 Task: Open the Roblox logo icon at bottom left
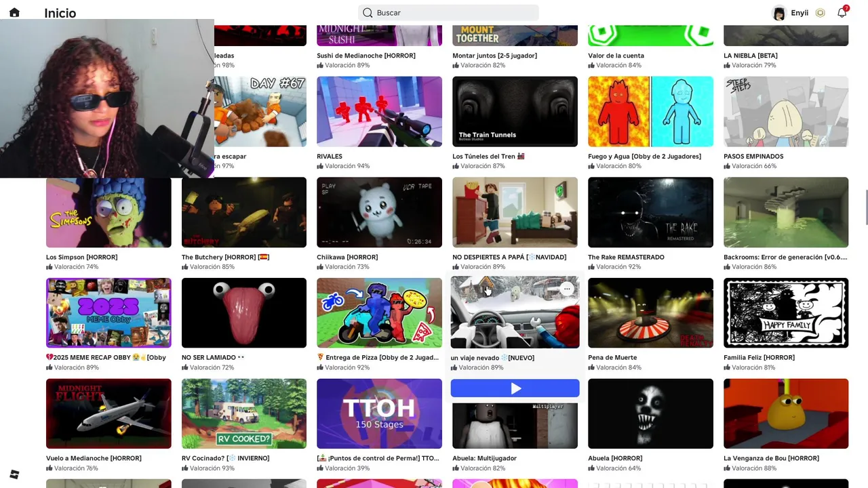point(14,474)
